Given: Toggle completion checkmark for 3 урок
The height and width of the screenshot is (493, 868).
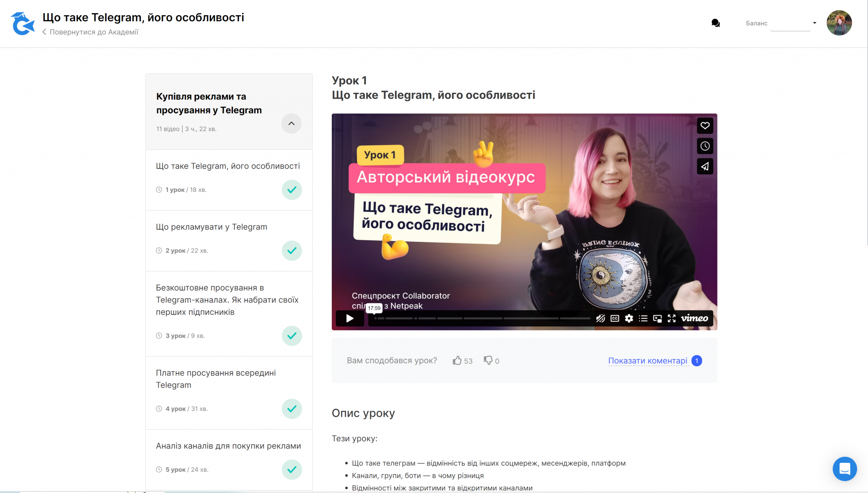Looking at the screenshot, I should pyautogui.click(x=292, y=336).
